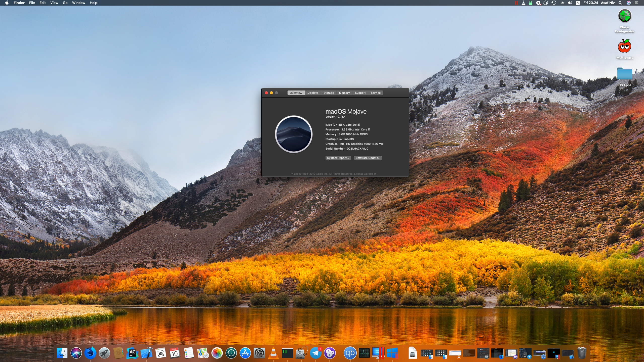Switch to the Displays tab
This screenshot has width=644, height=362.
pyautogui.click(x=313, y=93)
